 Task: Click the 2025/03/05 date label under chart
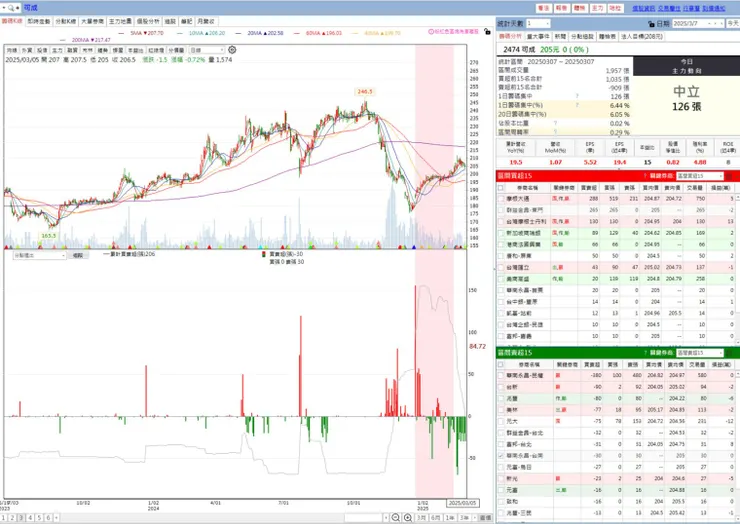click(x=462, y=503)
